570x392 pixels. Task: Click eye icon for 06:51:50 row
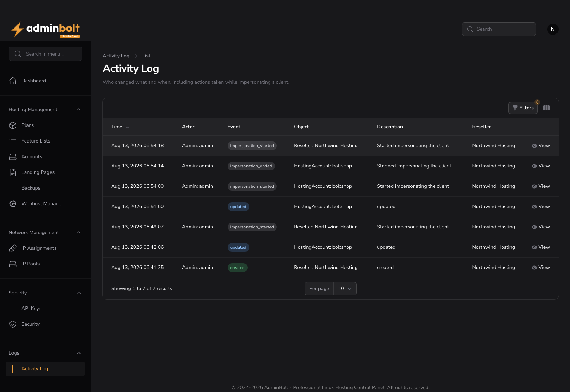[x=534, y=207]
